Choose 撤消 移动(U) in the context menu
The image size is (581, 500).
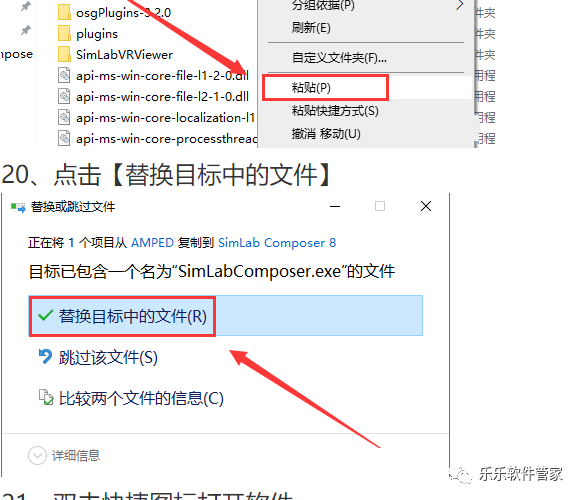tap(326, 133)
